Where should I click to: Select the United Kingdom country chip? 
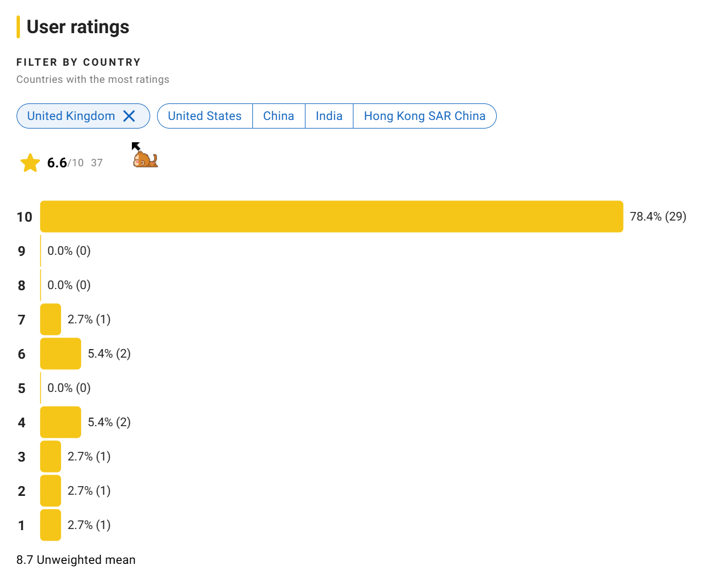83,116
